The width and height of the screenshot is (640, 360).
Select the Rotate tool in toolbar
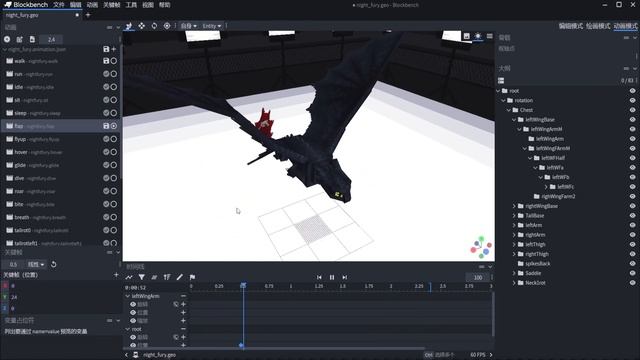(x=154, y=26)
